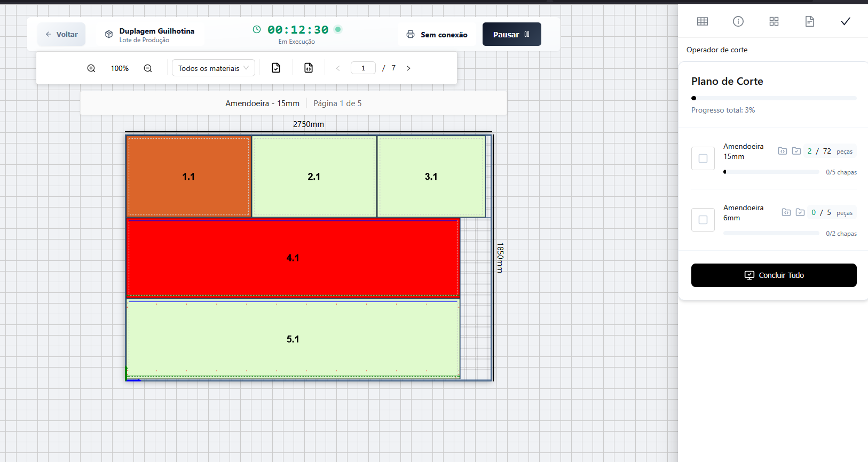Click the file code icon in toolbar

coord(309,68)
